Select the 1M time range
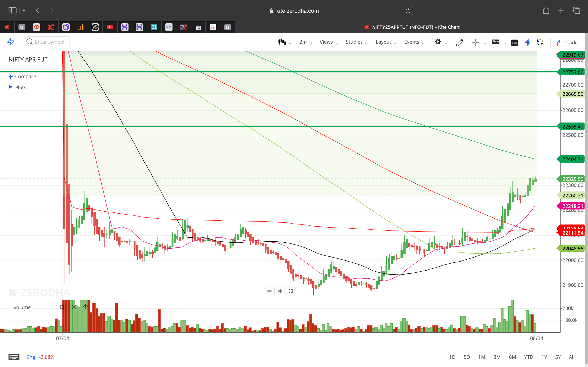The height and width of the screenshot is (367, 588). pos(481,357)
